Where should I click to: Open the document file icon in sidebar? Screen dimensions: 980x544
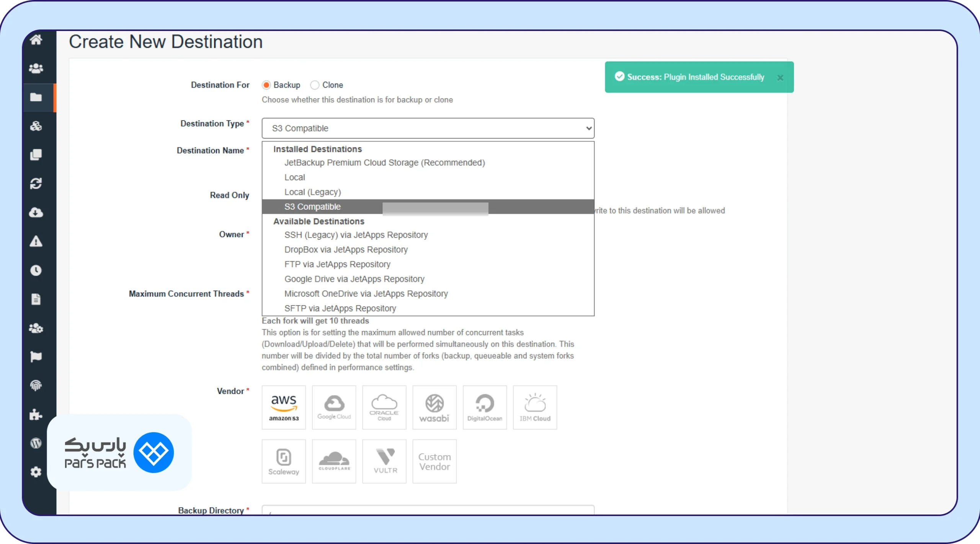[x=36, y=299]
